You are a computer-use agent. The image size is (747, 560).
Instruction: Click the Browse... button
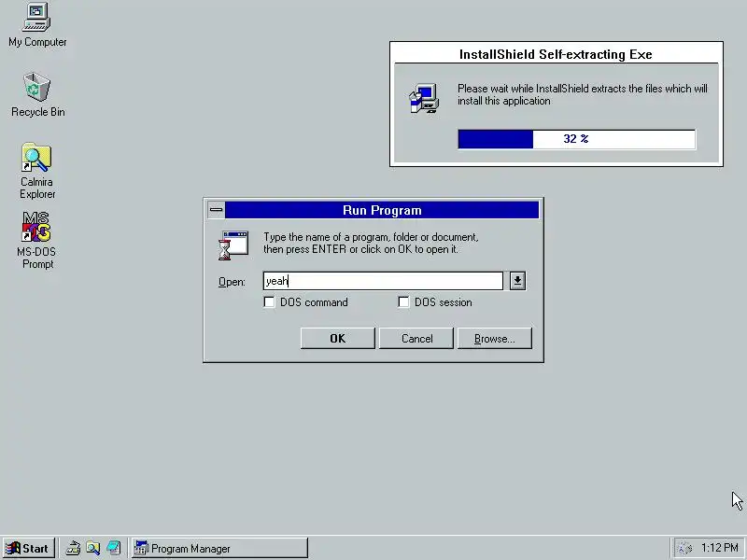tap(495, 339)
